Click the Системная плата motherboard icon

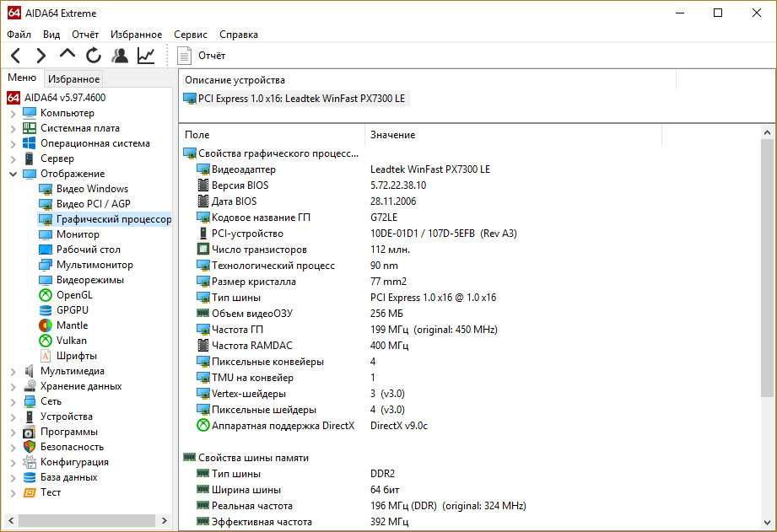pos(30,128)
